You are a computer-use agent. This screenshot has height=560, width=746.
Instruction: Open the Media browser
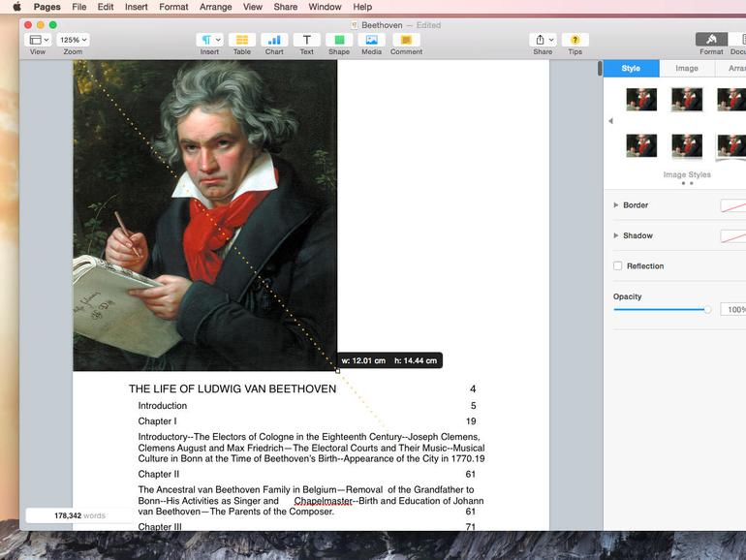coord(372,40)
